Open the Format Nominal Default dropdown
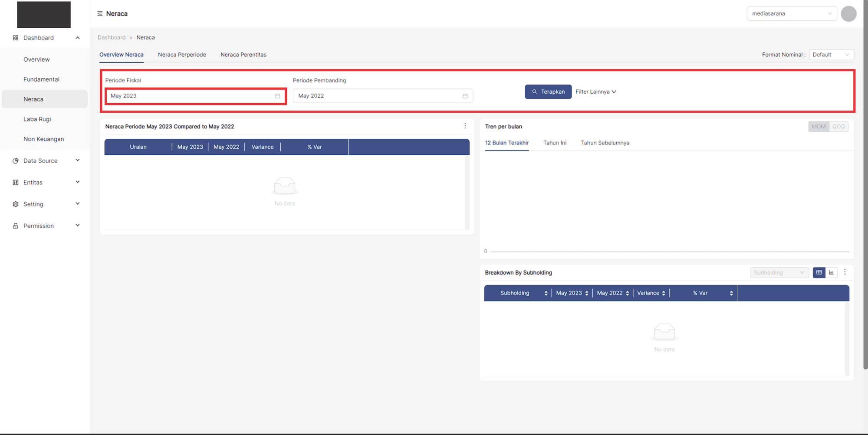The image size is (868, 435). [x=831, y=55]
